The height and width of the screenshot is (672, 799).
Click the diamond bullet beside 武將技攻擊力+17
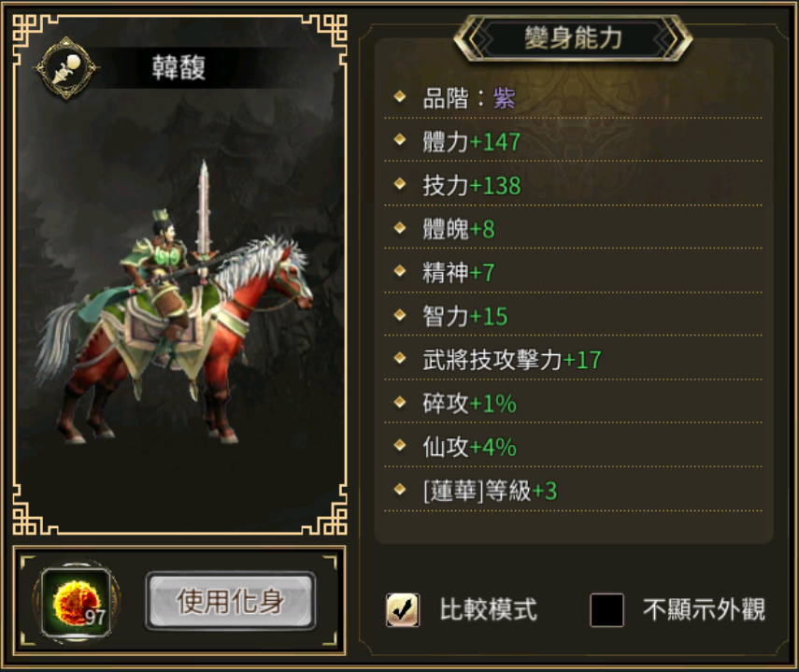click(400, 359)
